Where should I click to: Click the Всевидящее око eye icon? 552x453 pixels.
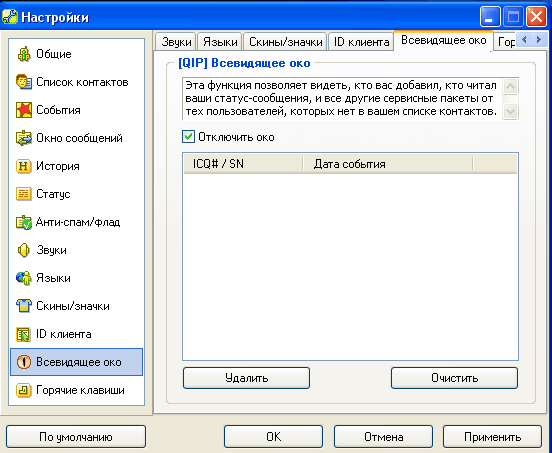24,362
